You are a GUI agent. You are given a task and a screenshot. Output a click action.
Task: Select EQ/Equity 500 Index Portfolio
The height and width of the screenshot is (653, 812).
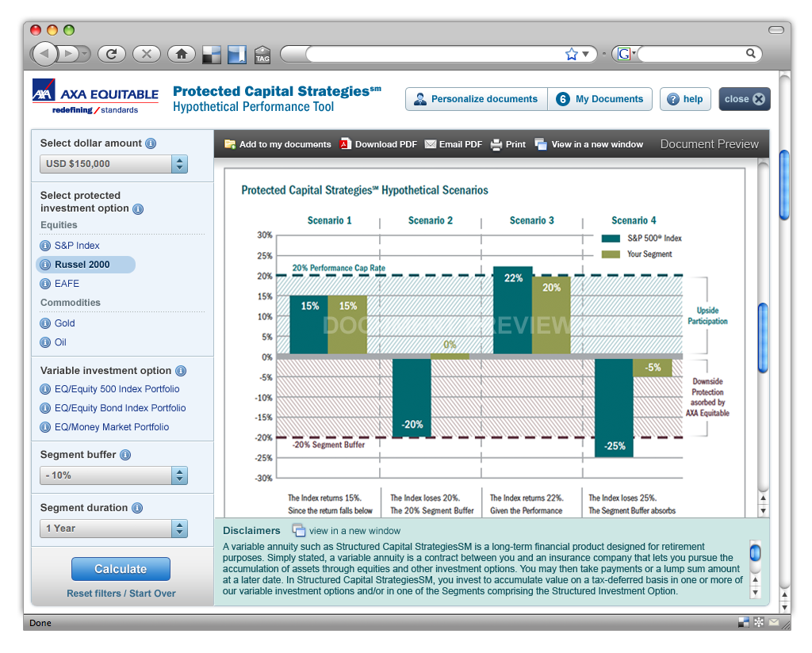[x=117, y=388]
